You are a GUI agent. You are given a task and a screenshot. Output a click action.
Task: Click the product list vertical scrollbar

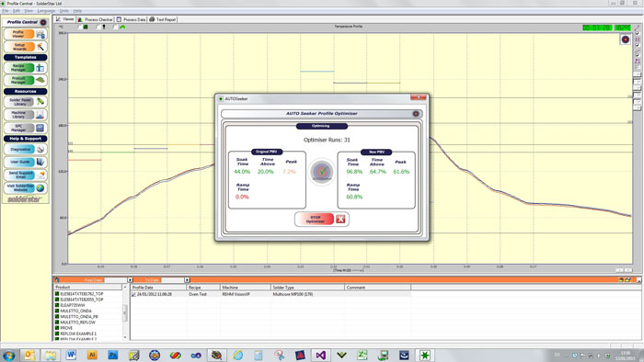pos(125,312)
